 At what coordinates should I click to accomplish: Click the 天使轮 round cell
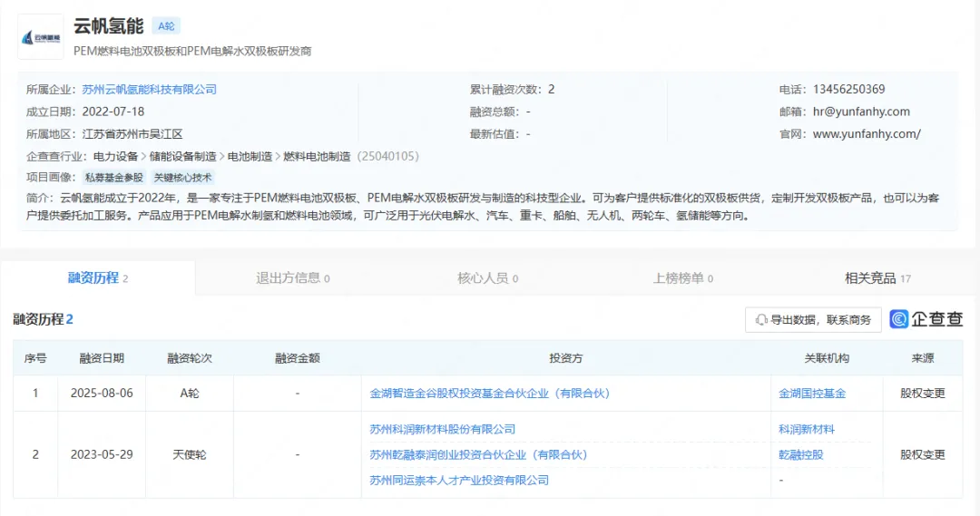coord(190,454)
